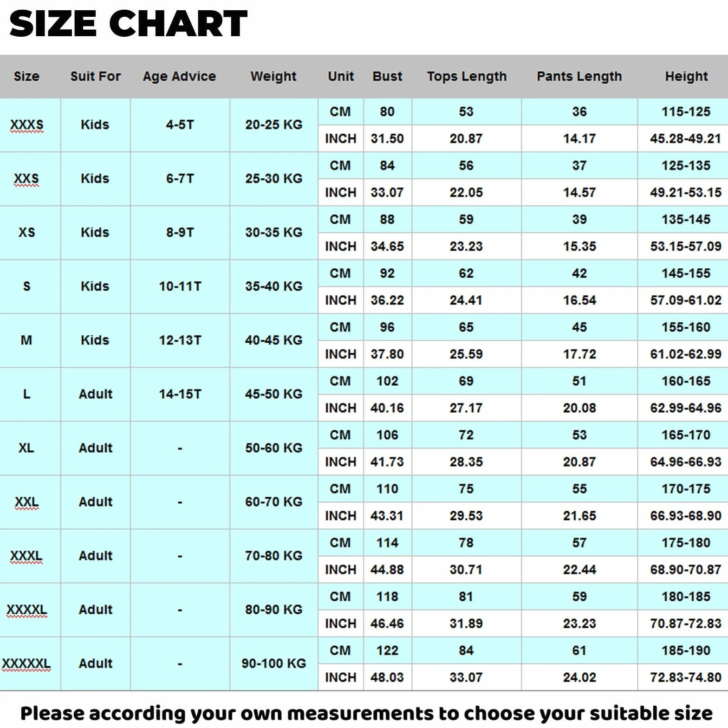Click the 160-165 height cell

686,381
